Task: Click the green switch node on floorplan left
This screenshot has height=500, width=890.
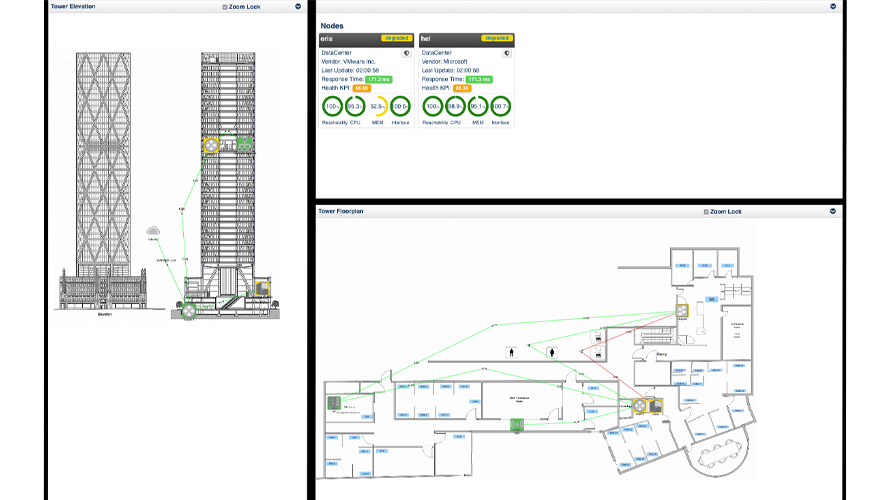Action: coord(333,404)
